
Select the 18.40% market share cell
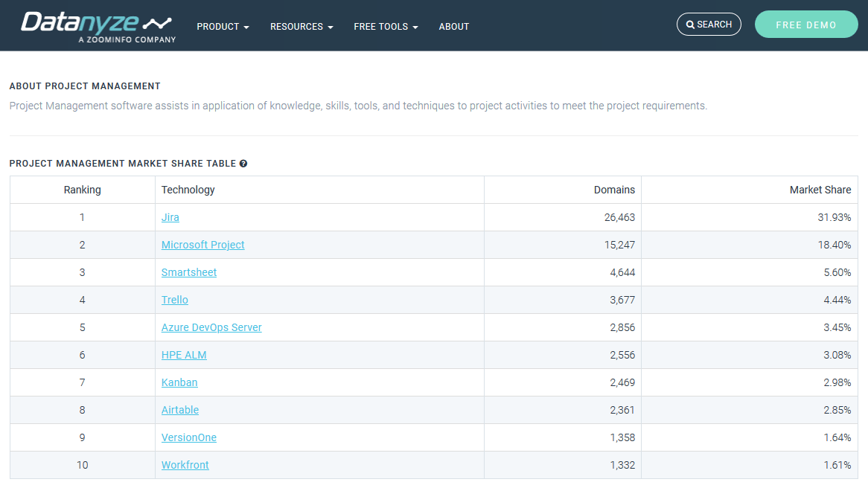click(750, 245)
